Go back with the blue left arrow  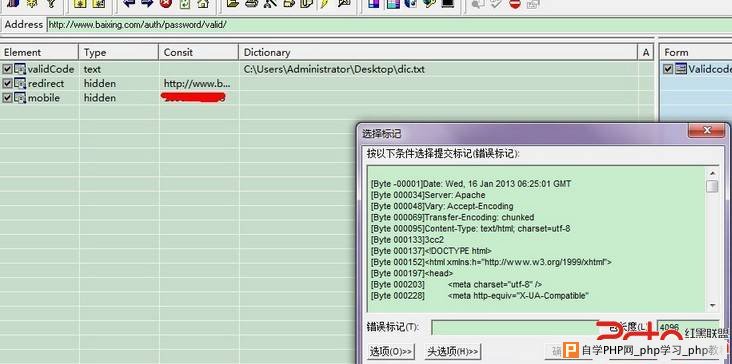click(129, 3)
